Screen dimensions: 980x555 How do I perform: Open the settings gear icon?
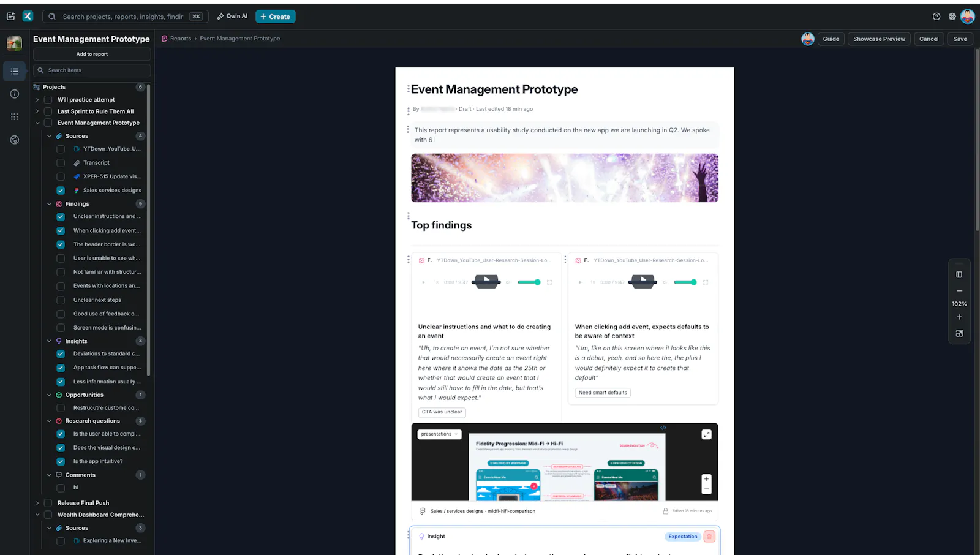click(x=952, y=17)
